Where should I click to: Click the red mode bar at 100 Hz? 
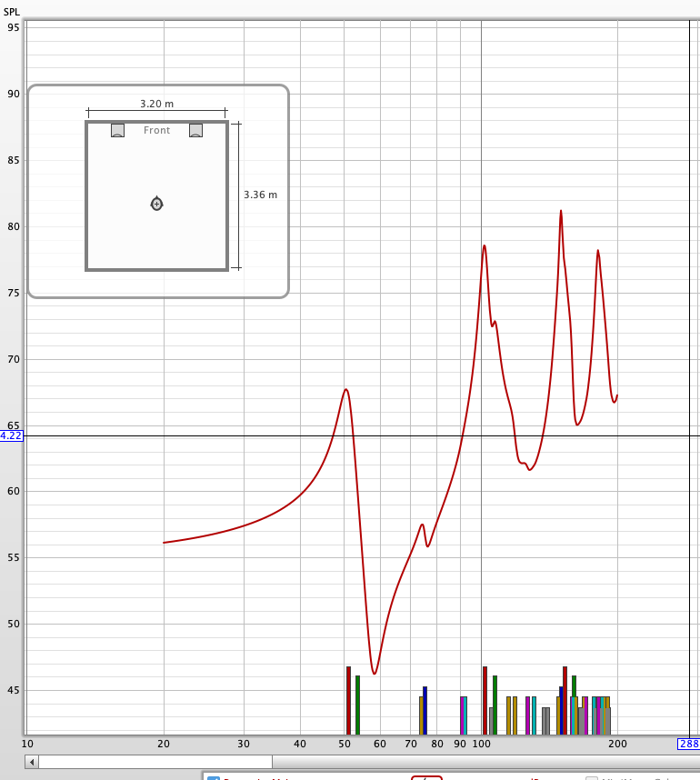point(485,700)
